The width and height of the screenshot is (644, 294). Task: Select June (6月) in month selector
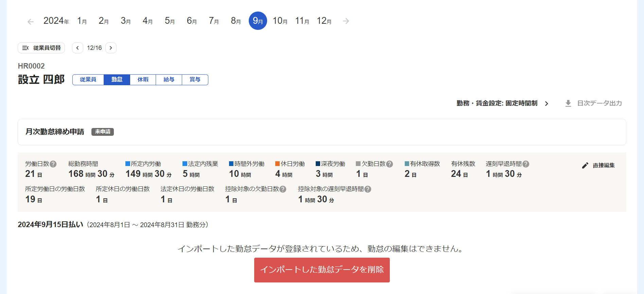click(x=192, y=21)
